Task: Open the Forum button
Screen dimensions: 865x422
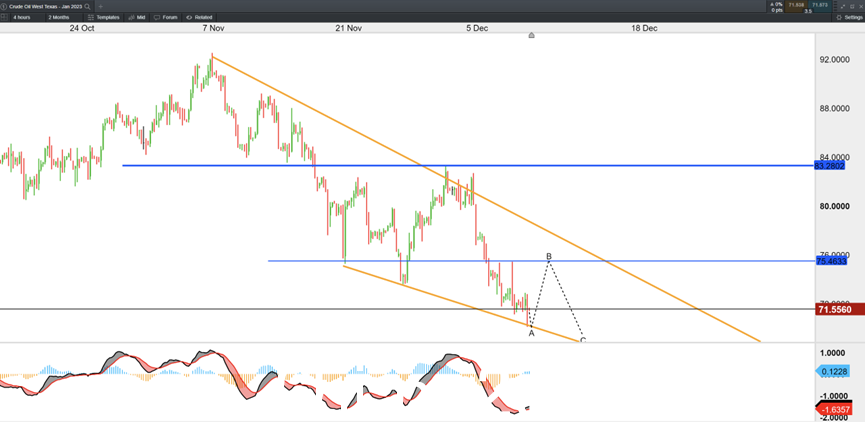Action: pos(165,17)
